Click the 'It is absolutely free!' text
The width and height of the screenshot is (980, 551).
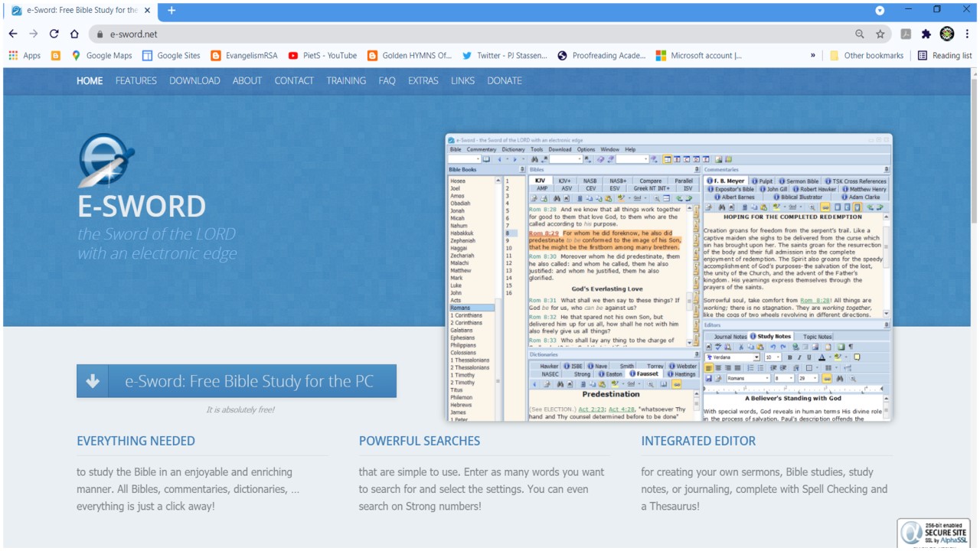tap(240, 410)
